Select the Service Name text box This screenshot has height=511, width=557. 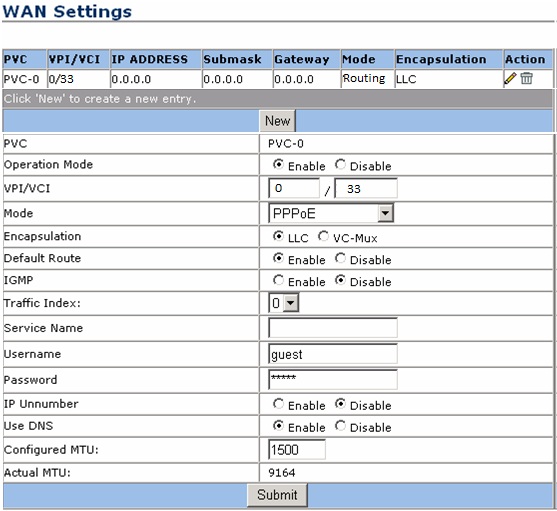pos(333,328)
